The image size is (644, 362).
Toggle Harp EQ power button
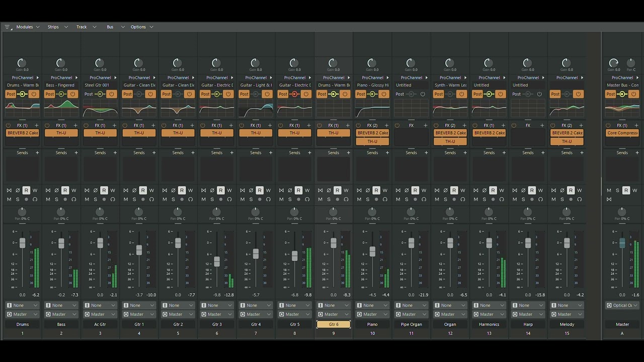click(x=539, y=94)
